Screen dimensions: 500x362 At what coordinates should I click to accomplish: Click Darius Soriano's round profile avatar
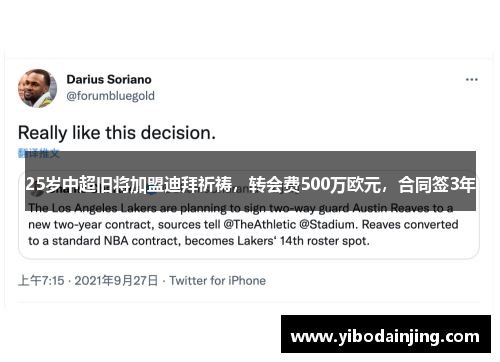click(37, 88)
